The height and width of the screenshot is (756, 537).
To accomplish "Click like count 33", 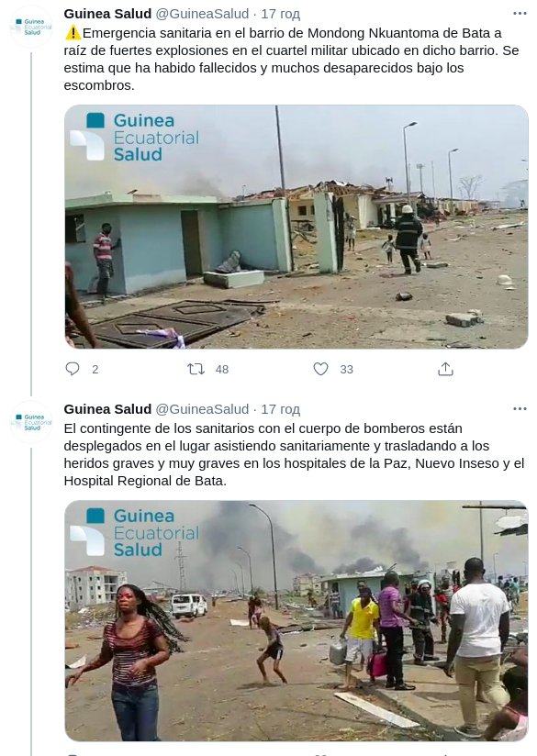I will [346, 370].
